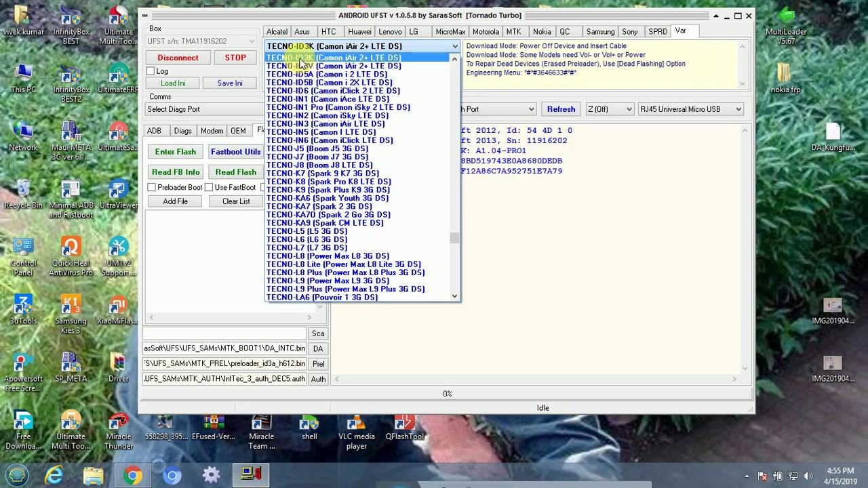The image size is (868, 488).
Task: Open Chrome from taskbar
Action: pyautogui.click(x=133, y=475)
